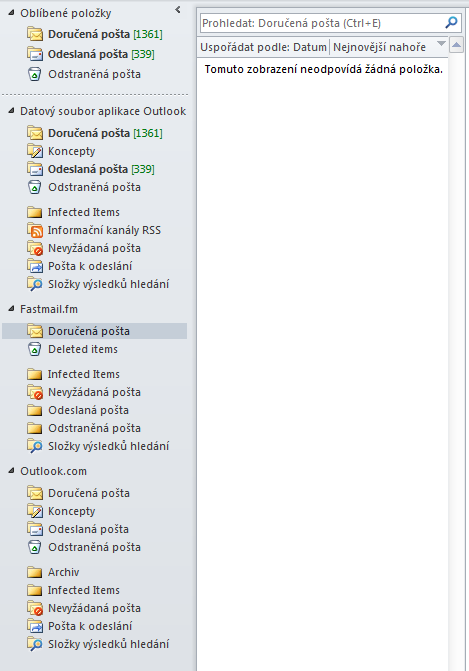
Task: Click the message list scroll up arrow
Action: 457,45
